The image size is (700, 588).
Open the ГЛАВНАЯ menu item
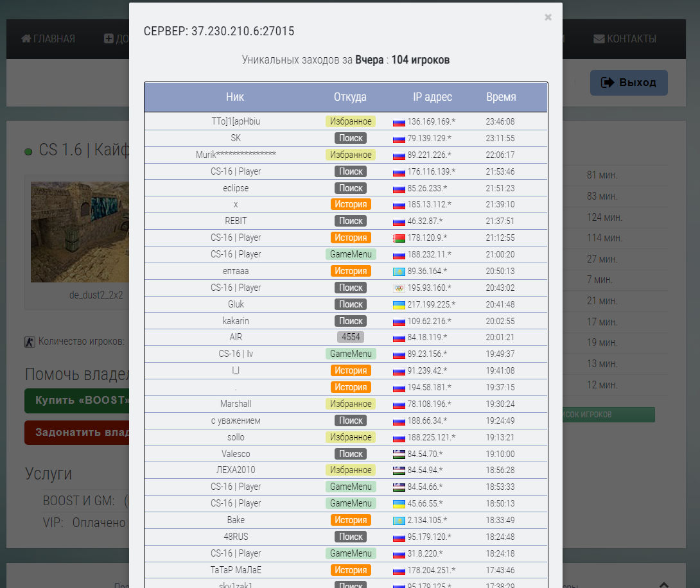(x=48, y=39)
